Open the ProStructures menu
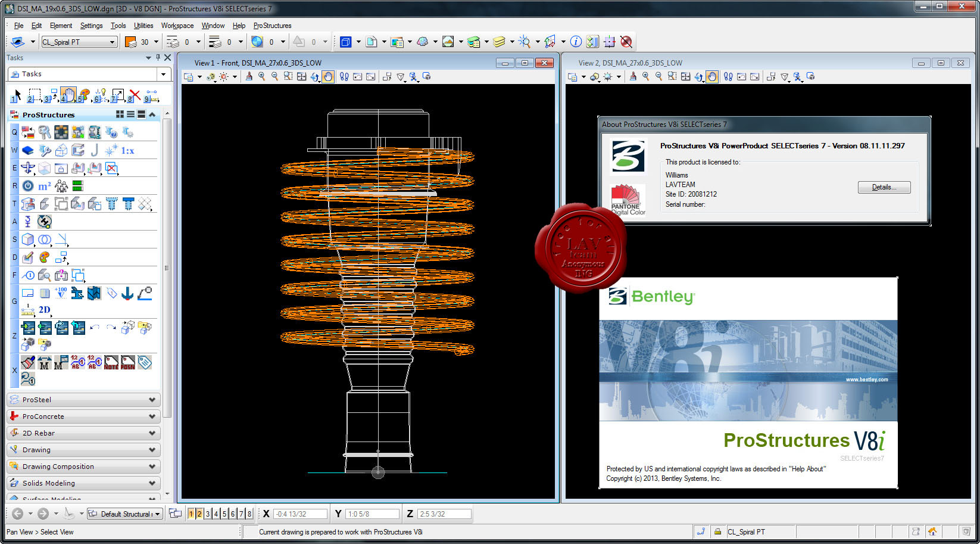 [272, 26]
